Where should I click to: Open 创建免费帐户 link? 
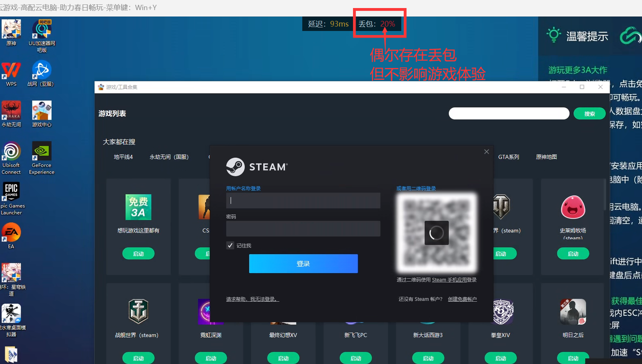point(462,299)
